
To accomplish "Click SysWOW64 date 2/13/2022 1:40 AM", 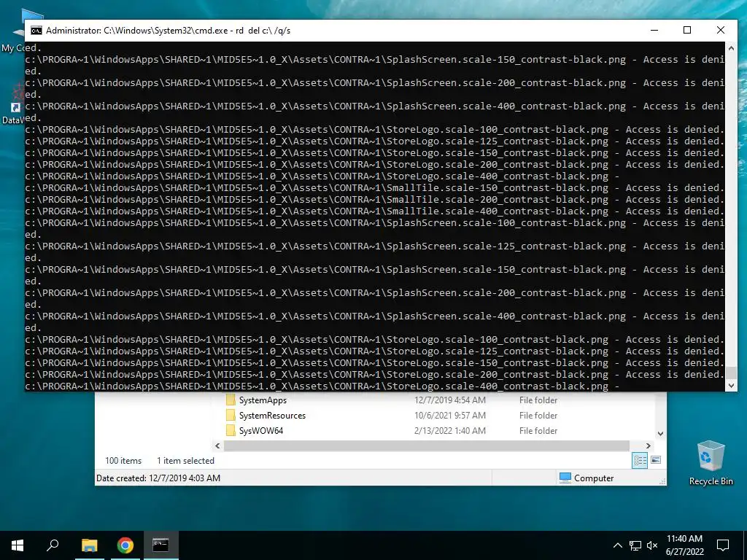I will click(x=450, y=430).
